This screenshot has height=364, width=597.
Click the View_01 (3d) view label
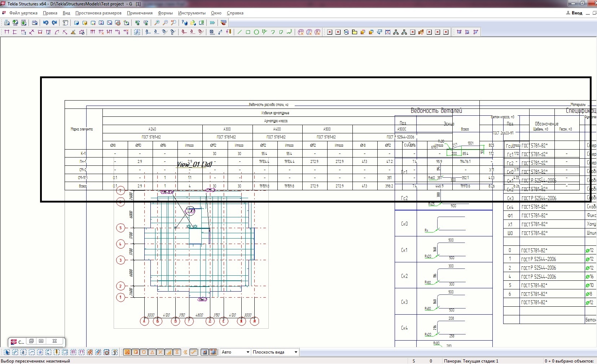(x=194, y=164)
